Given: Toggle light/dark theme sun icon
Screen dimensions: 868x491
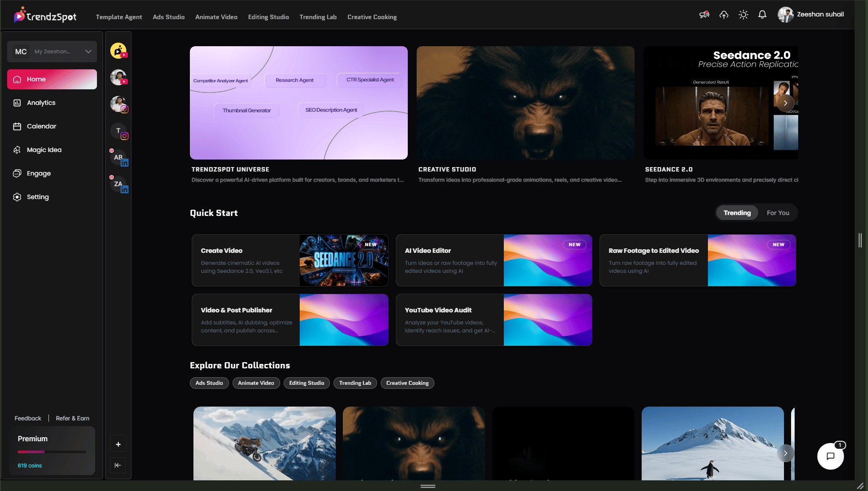Looking at the screenshot, I should coord(743,15).
